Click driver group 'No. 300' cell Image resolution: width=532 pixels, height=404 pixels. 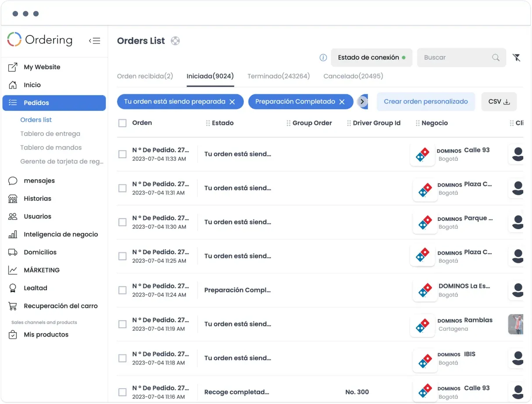tap(357, 392)
